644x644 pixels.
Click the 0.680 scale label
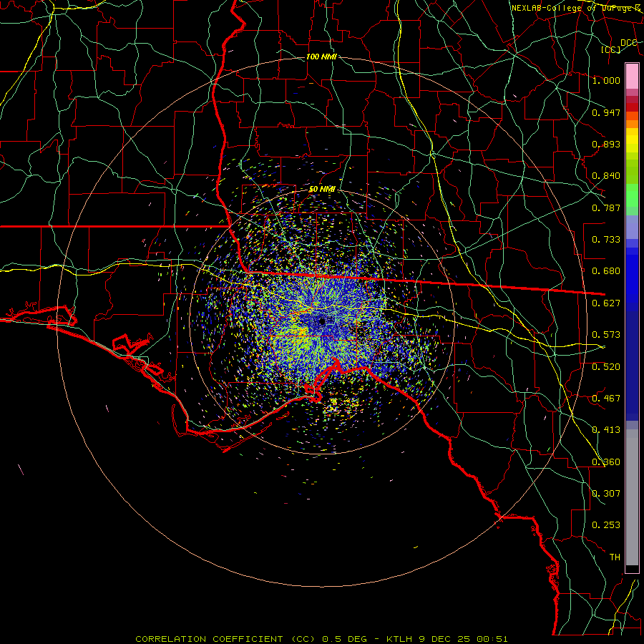point(606,271)
